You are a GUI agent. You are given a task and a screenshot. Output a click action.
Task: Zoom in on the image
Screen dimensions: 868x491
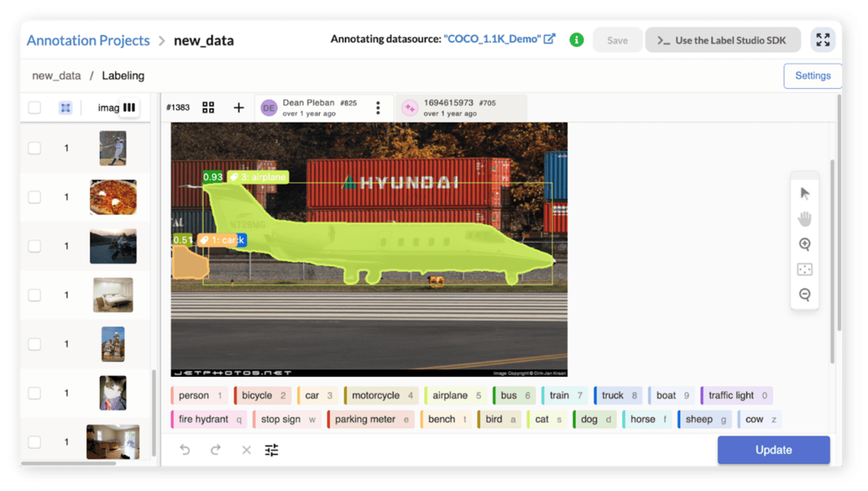pos(804,244)
